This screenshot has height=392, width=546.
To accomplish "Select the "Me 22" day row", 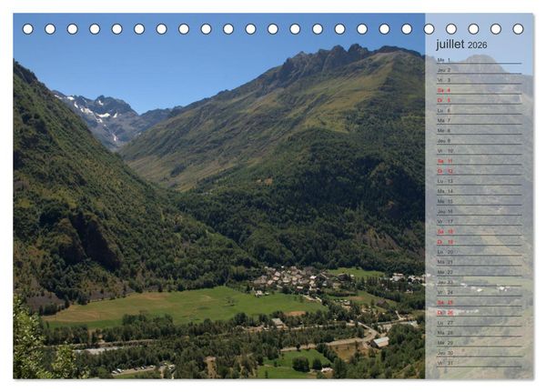I will click(x=480, y=272).
